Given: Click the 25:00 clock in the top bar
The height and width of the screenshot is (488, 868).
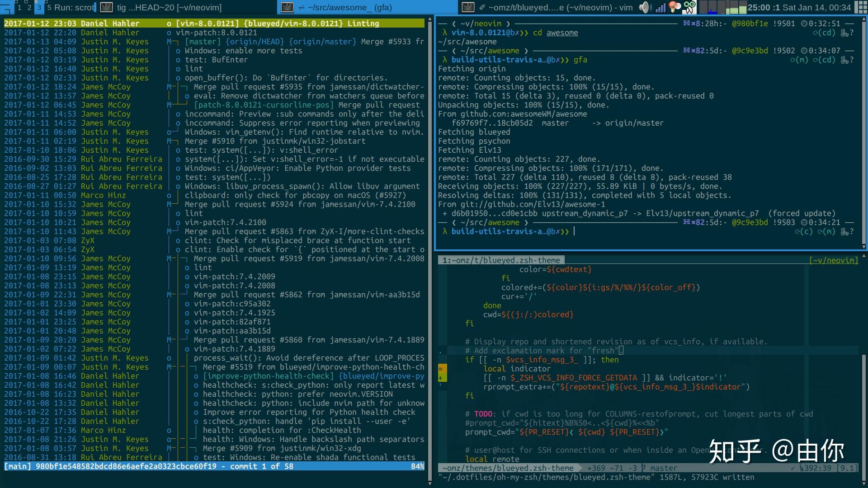Looking at the screenshot, I should pyautogui.click(x=759, y=8).
